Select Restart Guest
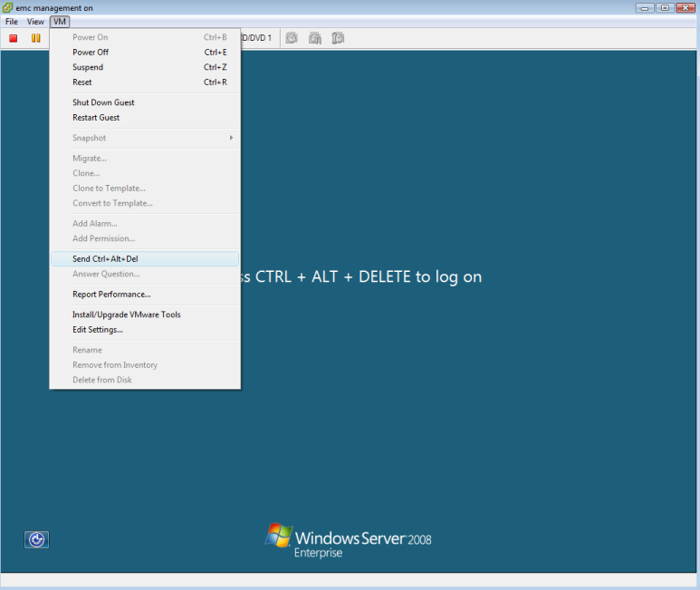Screen dimensions: 700x590 (x=96, y=118)
